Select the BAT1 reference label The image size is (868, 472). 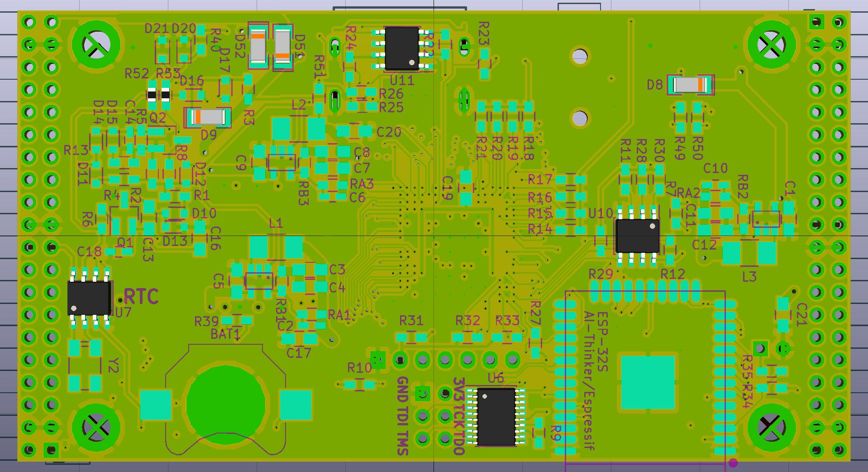point(225,334)
